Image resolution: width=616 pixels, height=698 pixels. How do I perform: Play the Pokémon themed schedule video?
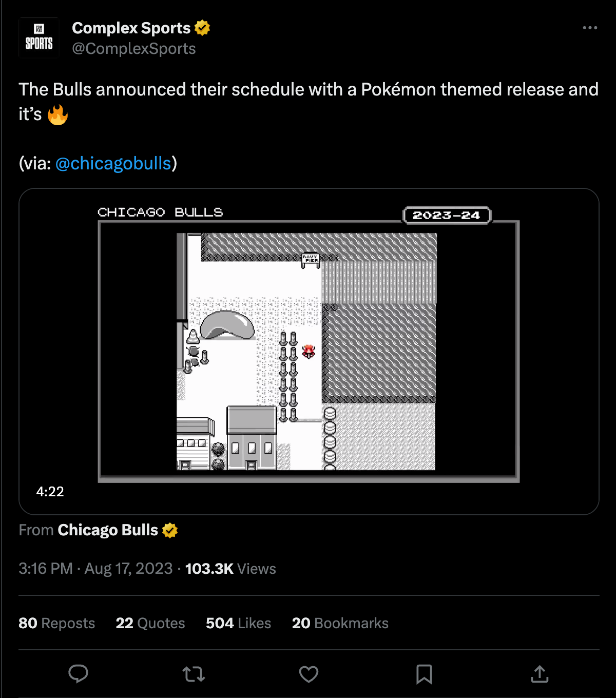(309, 351)
